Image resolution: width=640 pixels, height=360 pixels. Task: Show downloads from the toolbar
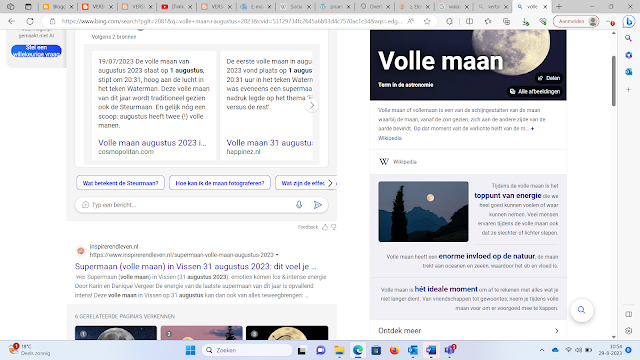tap(525, 21)
